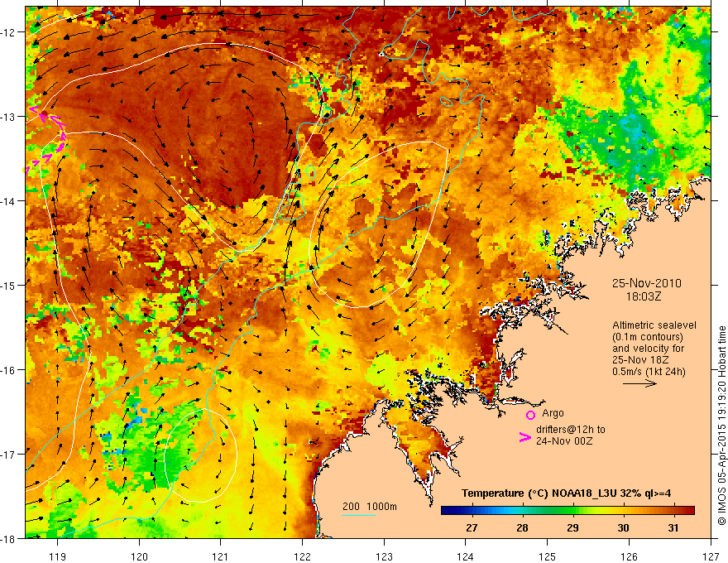Click the longitude label 125

tap(548, 556)
